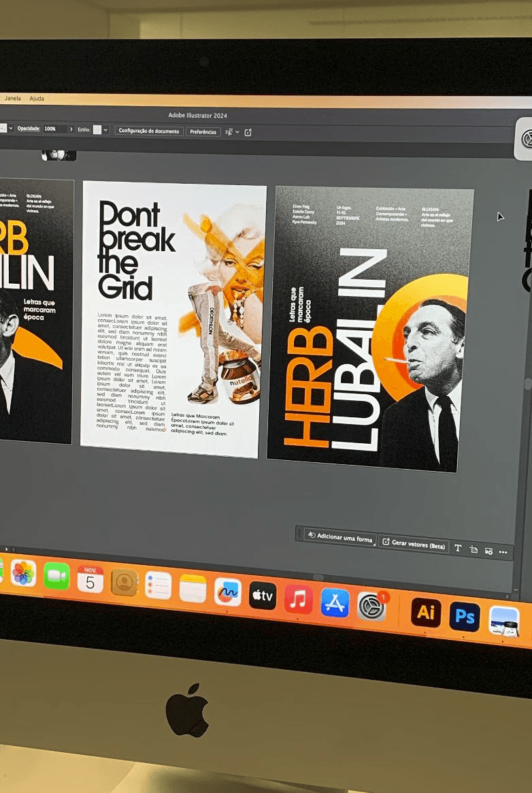Click the Artboard tool icon in contextual taskbar

(x=473, y=550)
